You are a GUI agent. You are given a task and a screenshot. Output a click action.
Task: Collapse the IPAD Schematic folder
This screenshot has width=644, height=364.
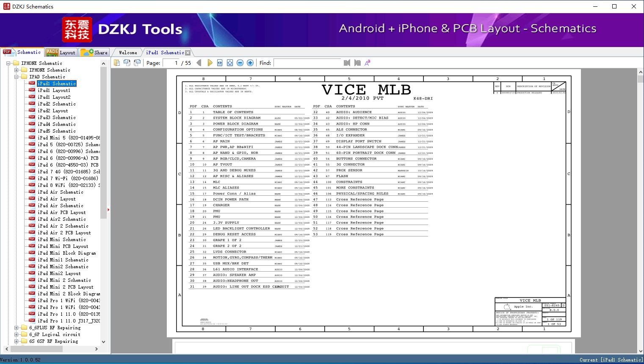(x=17, y=77)
